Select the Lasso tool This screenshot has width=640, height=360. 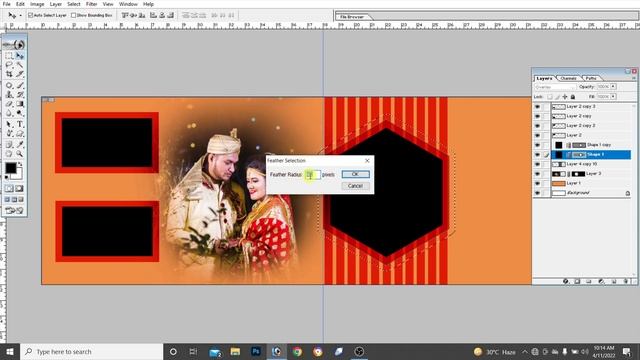pyautogui.click(x=9, y=65)
